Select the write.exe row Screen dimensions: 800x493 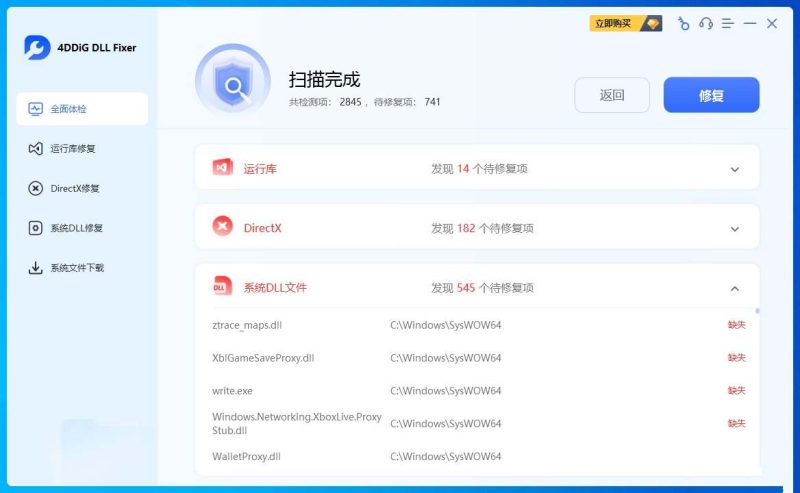tap(479, 390)
